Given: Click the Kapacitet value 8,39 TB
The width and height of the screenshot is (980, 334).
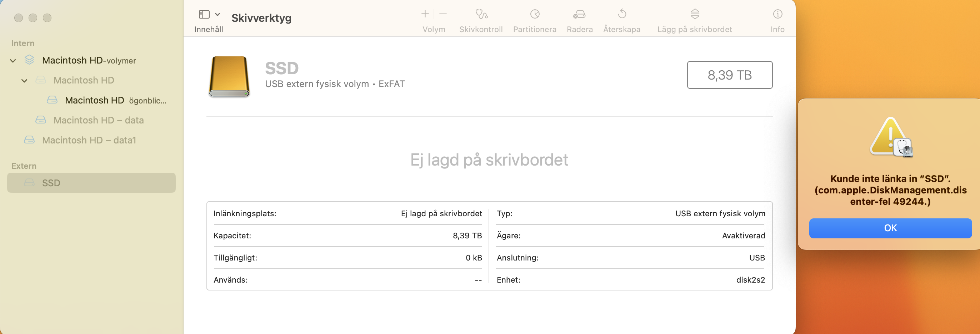Looking at the screenshot, I should (x=467, y=236).
